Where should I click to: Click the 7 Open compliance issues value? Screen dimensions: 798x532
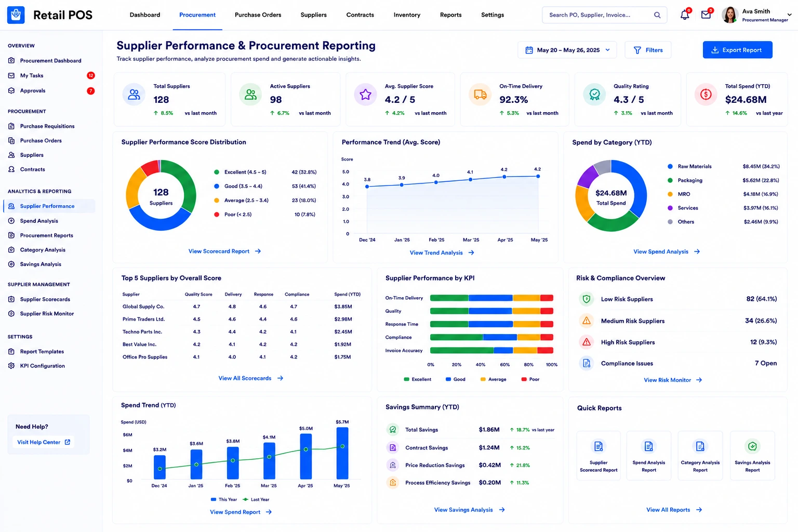coord(766,363)
